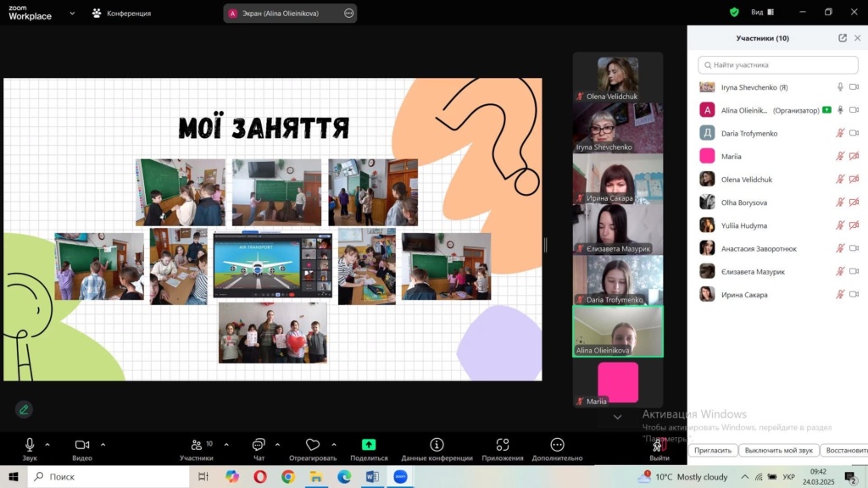Launch Microsoft Edge from the taskbar

344,476
